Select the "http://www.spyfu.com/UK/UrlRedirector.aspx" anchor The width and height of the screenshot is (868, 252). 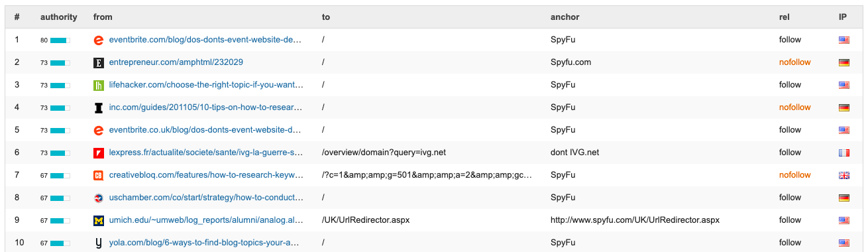tap(635, 220)
